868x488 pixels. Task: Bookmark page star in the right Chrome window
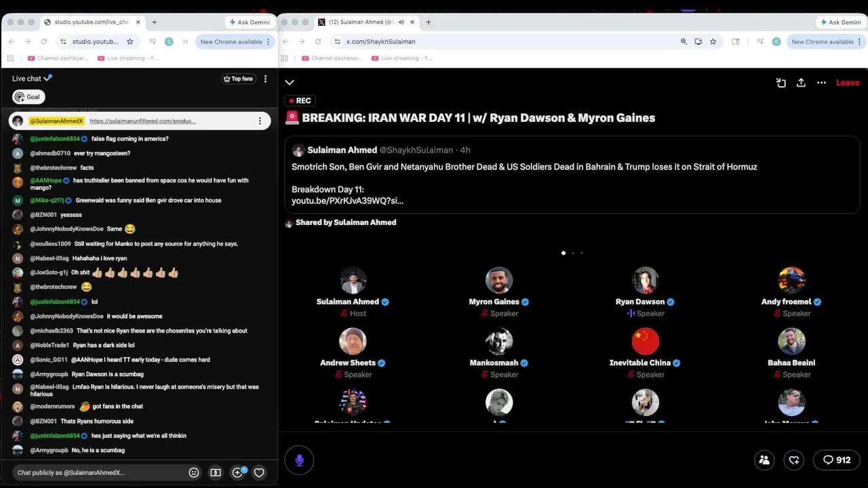pos(713,41)
